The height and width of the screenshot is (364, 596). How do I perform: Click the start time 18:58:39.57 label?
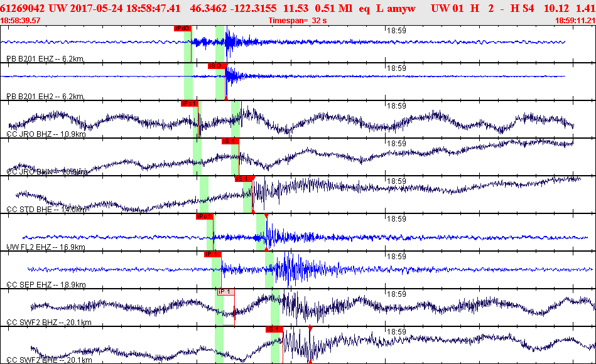click(x=20, y=21)
